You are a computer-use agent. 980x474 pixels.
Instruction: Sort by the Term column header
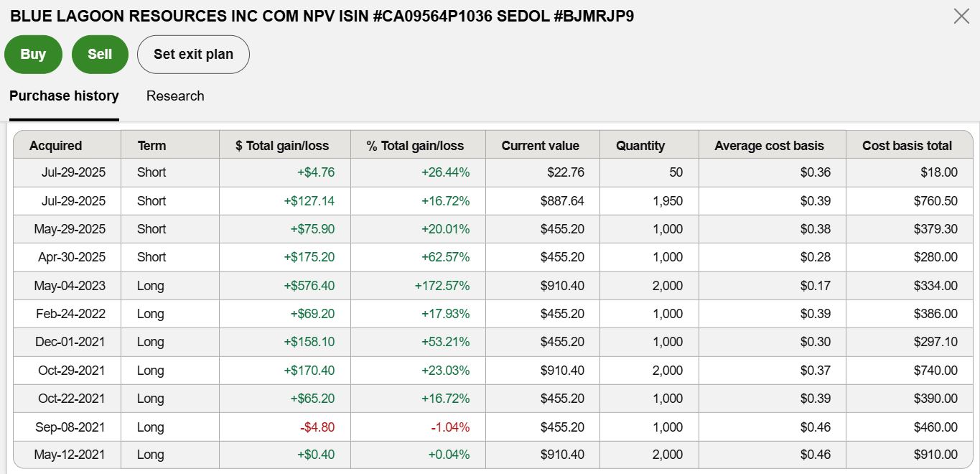pos(151,145)
